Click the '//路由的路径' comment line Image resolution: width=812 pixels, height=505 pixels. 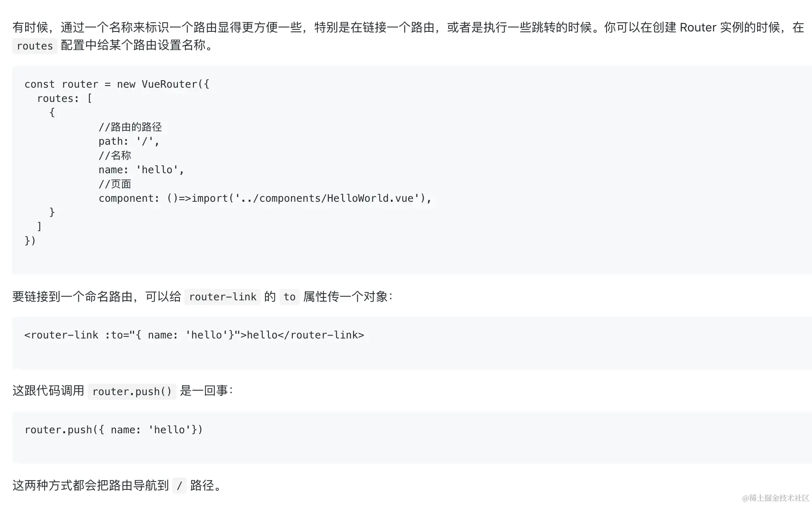130,127
